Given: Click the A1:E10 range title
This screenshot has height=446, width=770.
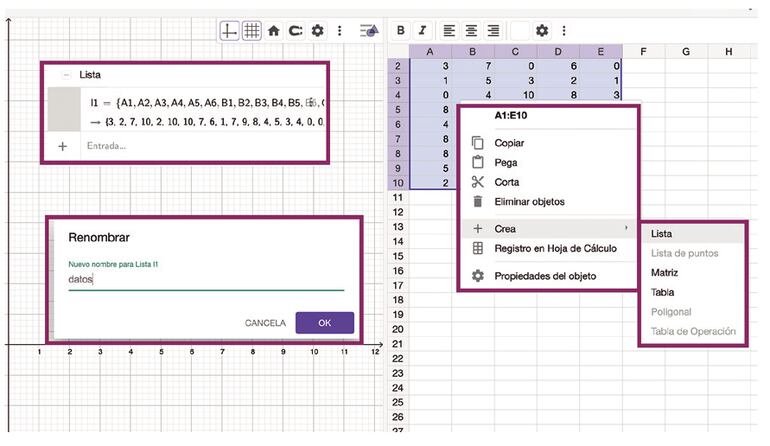Looking at the screenshot, I should (511, 116).
